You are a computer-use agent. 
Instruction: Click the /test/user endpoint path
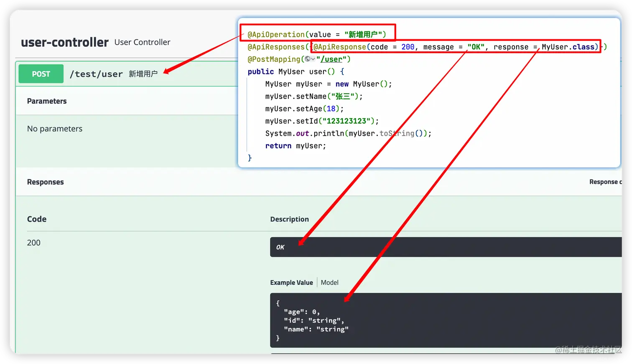pos(96,74)
